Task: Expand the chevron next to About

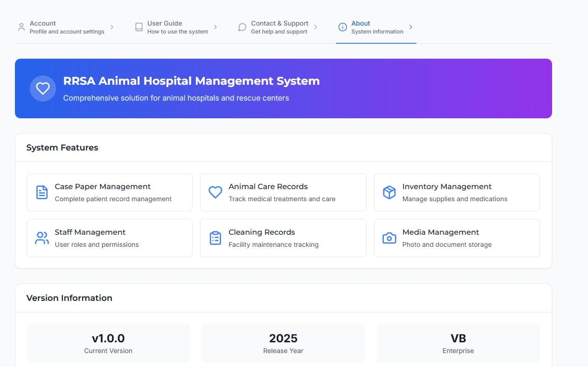Action: point(411,27)
